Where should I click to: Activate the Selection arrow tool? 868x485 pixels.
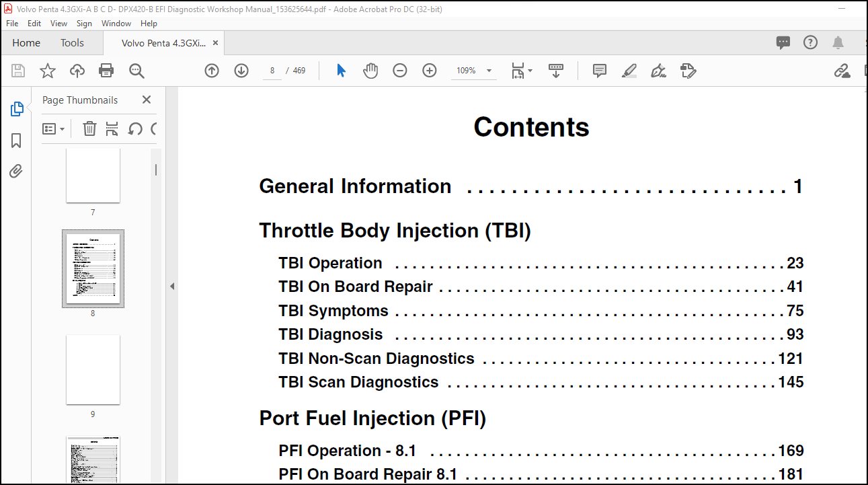(x=341, y=71)
